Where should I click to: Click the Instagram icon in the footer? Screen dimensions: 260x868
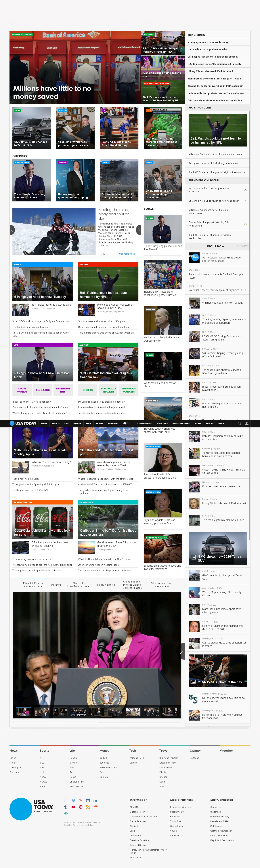(x=88, y=800)
